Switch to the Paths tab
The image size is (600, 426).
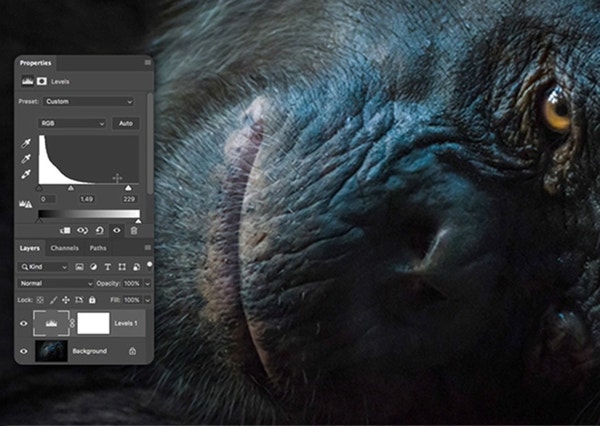[98, 248]
